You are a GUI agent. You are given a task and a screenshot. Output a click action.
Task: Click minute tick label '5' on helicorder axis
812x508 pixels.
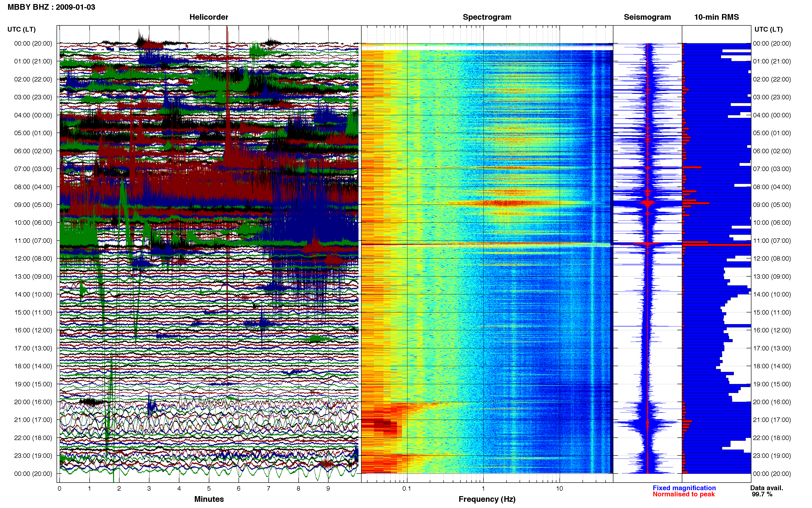[x=209, y=489]
